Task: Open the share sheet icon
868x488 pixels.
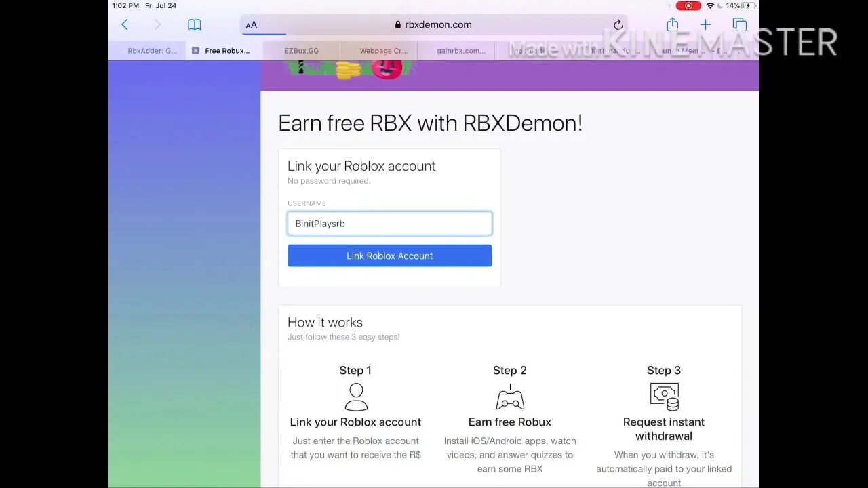Action: pyautogui.click(x=672, y=24)
